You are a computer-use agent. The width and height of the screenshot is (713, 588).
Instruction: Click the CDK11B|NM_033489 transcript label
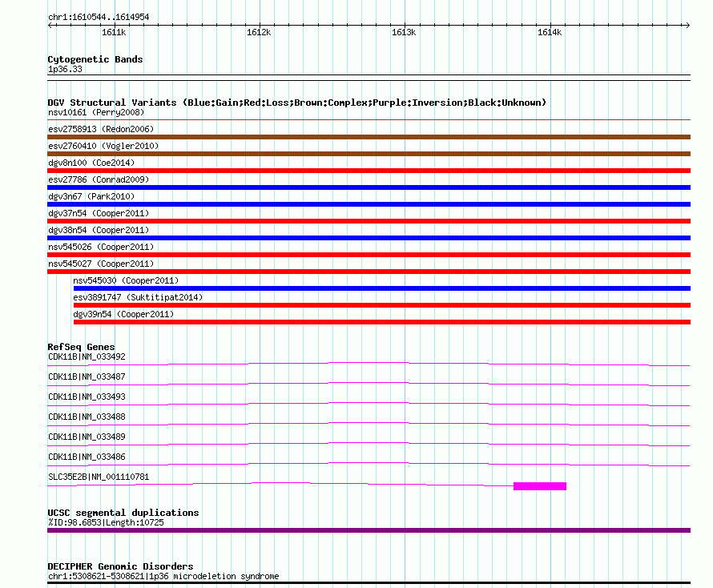[87, 437]
